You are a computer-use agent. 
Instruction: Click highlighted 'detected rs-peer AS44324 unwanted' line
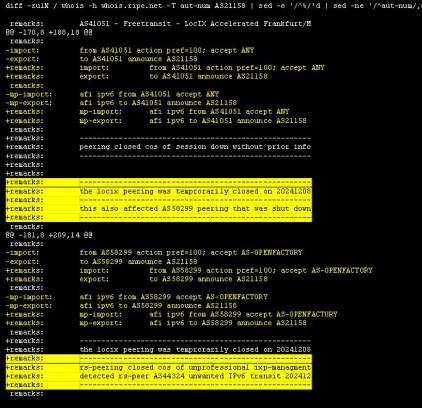[x=159, y=376]
